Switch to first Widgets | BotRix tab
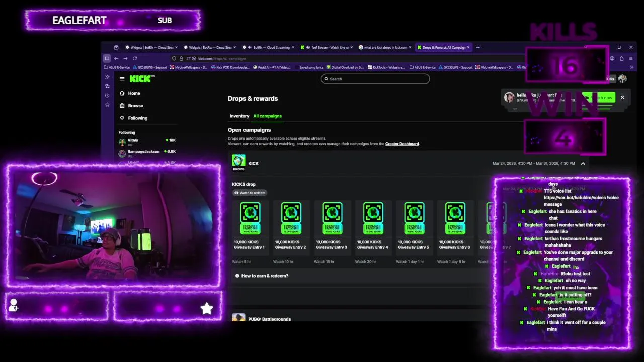 [151, 47]
